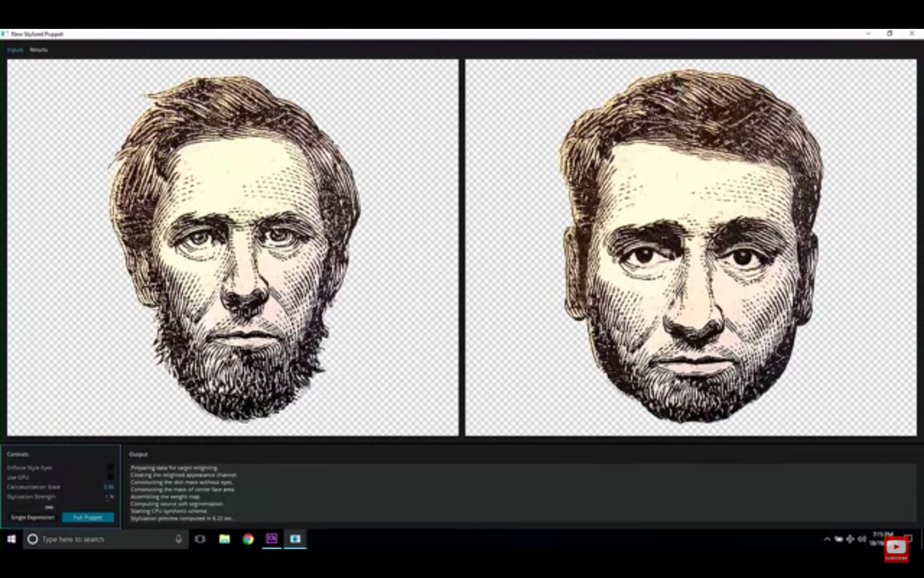Select the right stylized result portrait

click(691, 248)
